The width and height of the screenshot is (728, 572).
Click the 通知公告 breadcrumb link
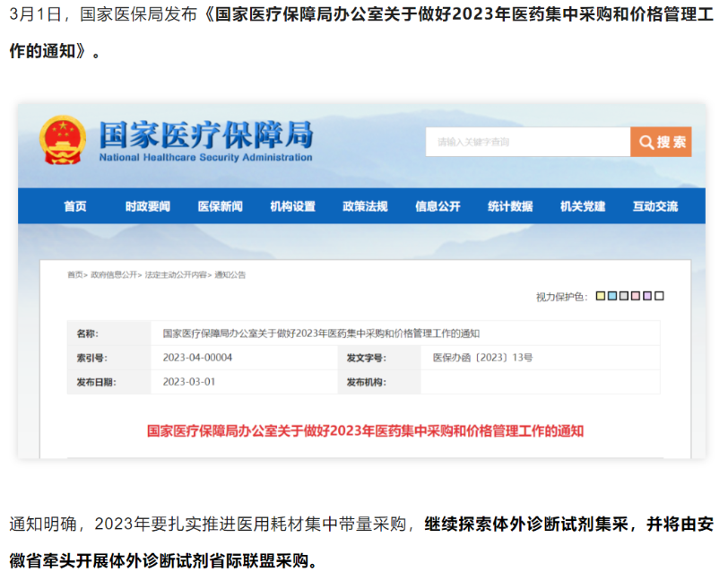[230, 275]
